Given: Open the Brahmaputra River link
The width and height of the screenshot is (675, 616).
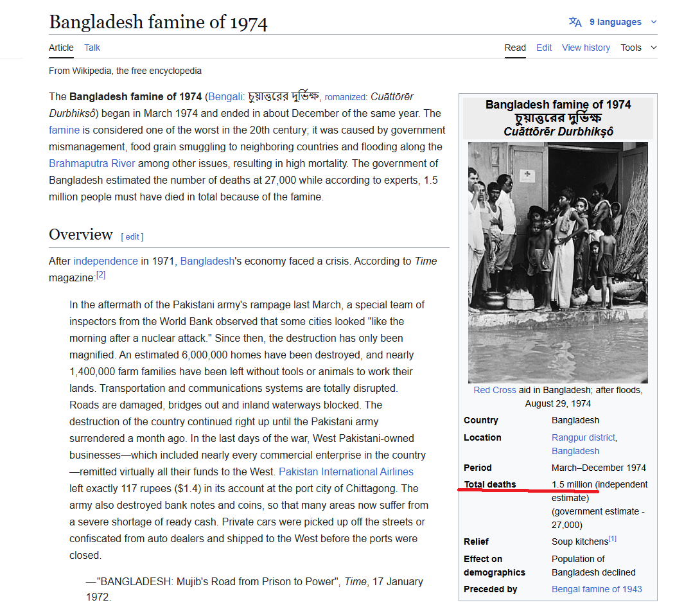Looking at the screenshot, I should [92, 164].
